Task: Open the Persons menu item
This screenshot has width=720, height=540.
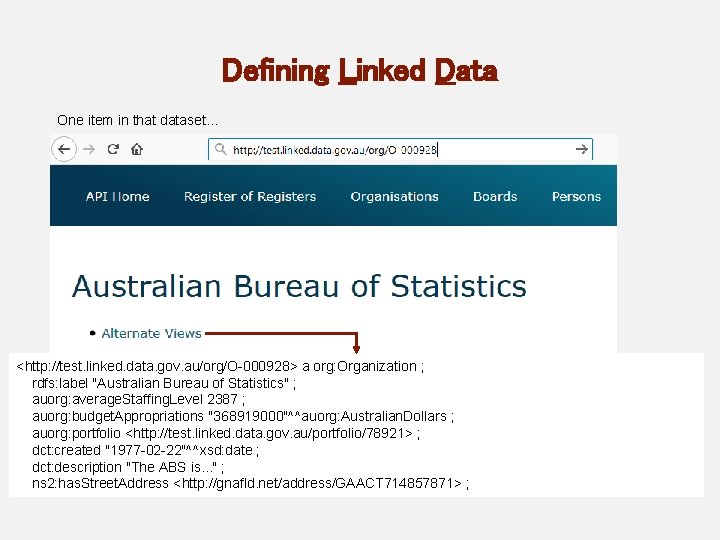Action: coord(576,197)
